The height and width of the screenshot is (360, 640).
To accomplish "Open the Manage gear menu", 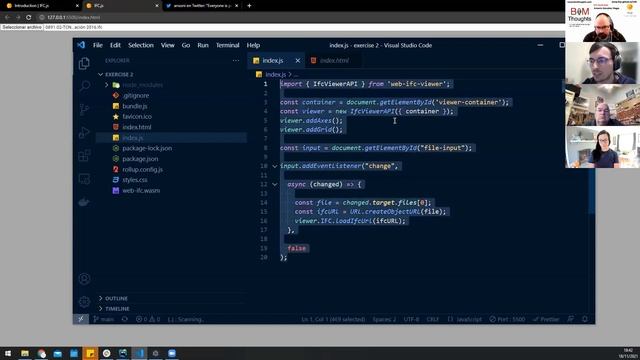I will click(84, 302).
